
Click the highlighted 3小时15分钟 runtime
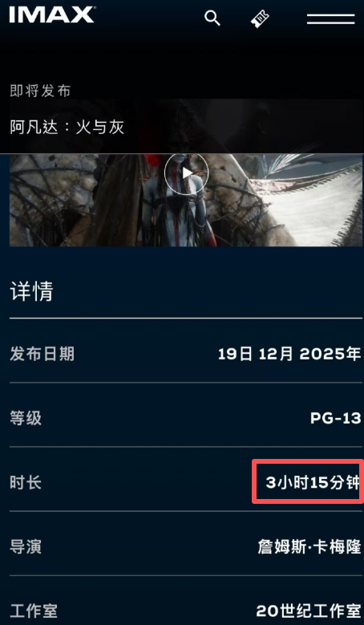(313, 483)
